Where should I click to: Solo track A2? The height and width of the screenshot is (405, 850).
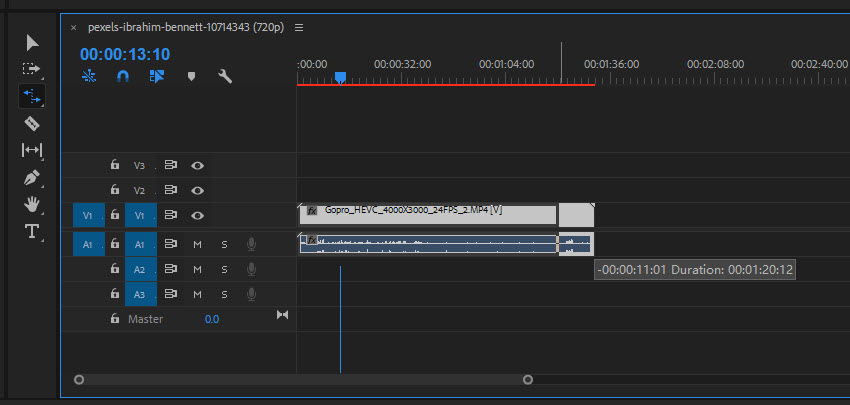224,269
